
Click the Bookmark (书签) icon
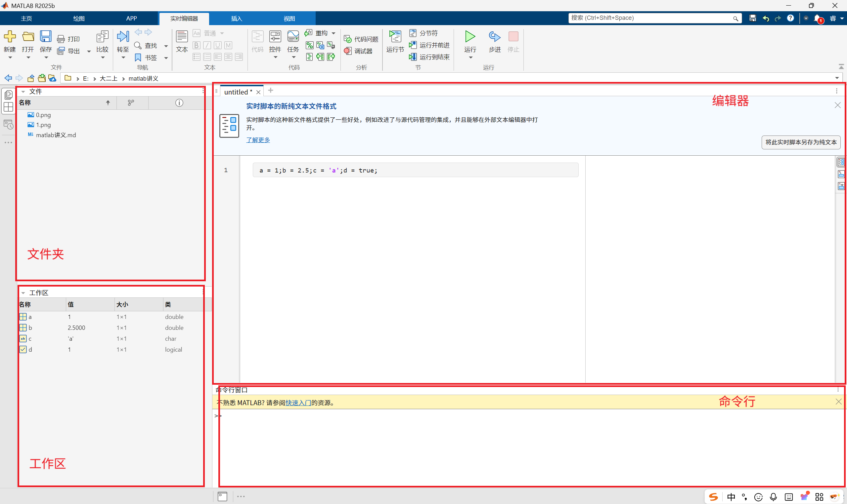click(138, 58)
